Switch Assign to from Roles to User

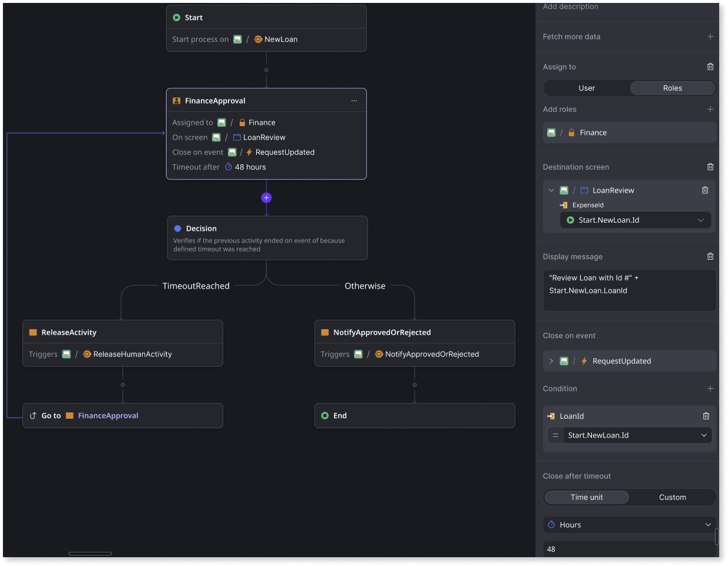tap(587, 88)
